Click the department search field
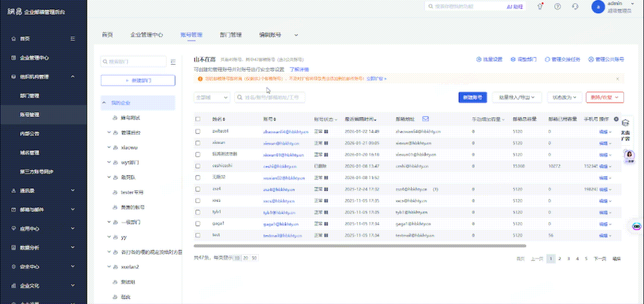The height and width of the screenshot is (304, 644). click(134, 62)
